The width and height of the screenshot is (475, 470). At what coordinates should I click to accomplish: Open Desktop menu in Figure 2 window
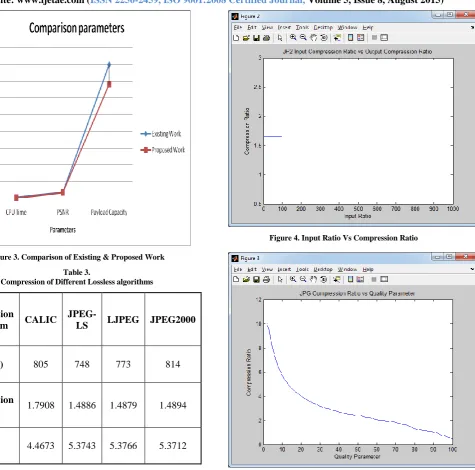pyautogui.click(x=323, y=27)
